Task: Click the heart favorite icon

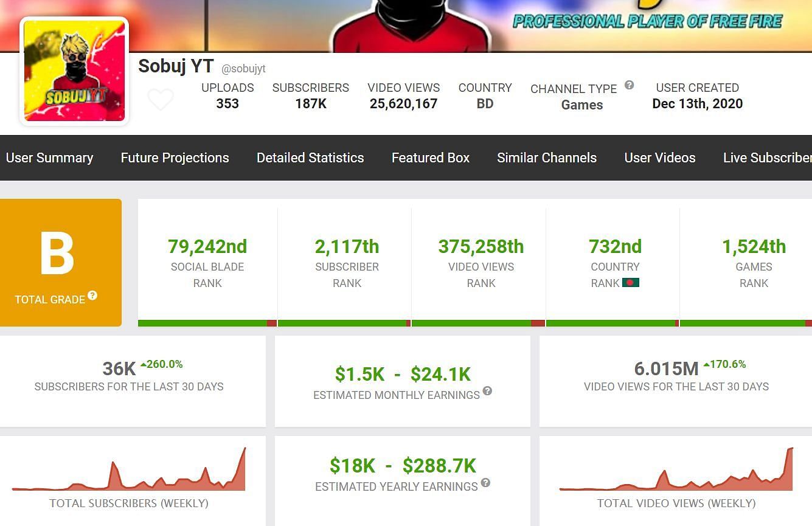Action: (x=161, y=99)
